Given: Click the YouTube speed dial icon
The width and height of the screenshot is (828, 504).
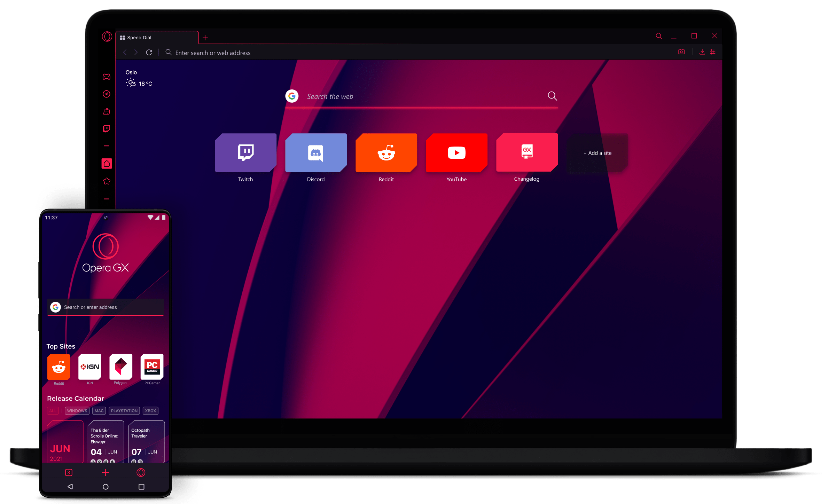Looking at the screenshot, I should click(x=456, y=152).
